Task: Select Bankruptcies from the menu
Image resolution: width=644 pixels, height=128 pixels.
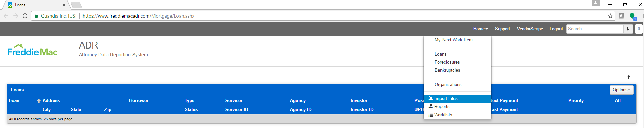Action: pos(447,70)
